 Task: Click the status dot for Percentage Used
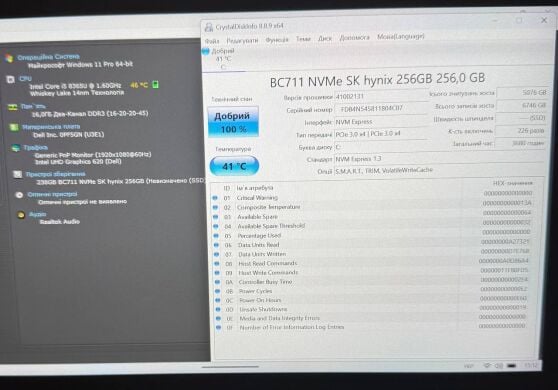[216, 236]
